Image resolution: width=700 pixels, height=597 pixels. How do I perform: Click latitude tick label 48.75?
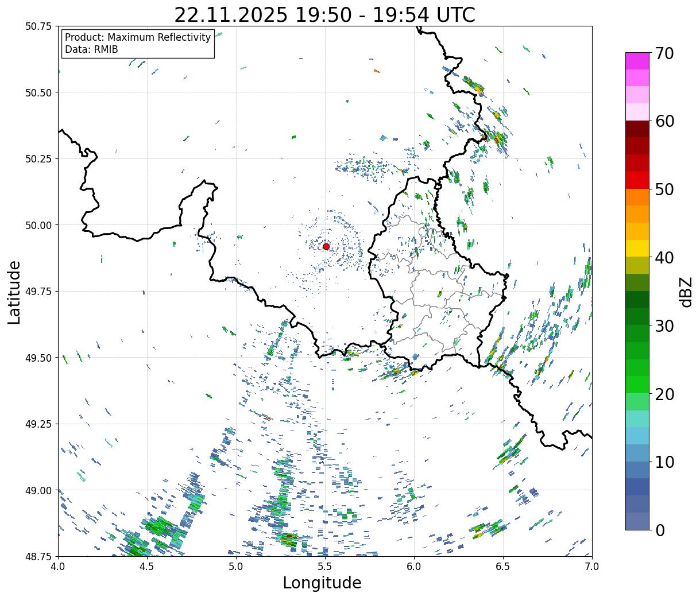(38, 557)
